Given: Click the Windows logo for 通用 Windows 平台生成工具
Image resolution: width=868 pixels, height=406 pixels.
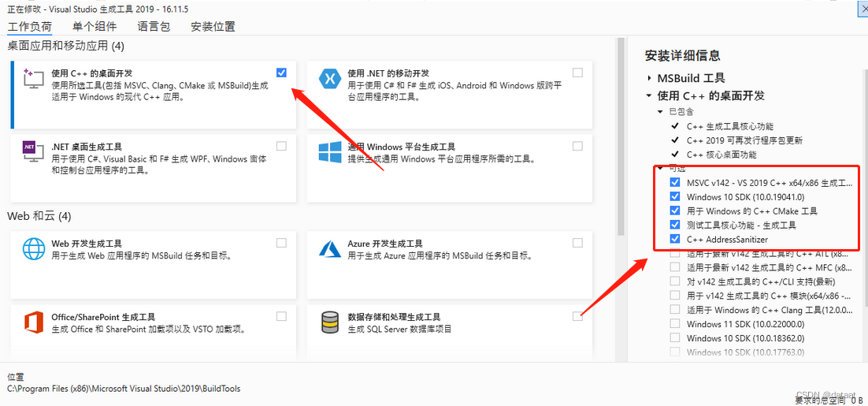Looking at the screenshot, I should click(x=330, y=152).
